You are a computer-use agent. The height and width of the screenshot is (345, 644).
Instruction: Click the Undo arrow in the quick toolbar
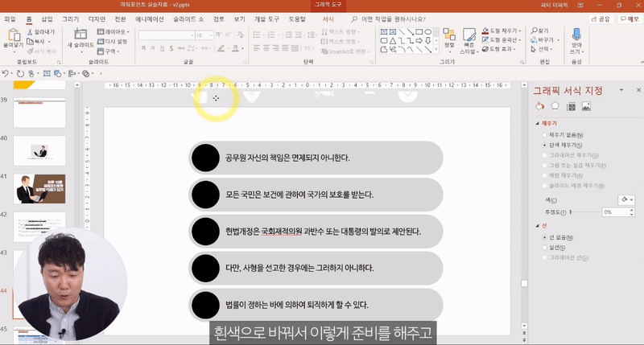[6, 73]
